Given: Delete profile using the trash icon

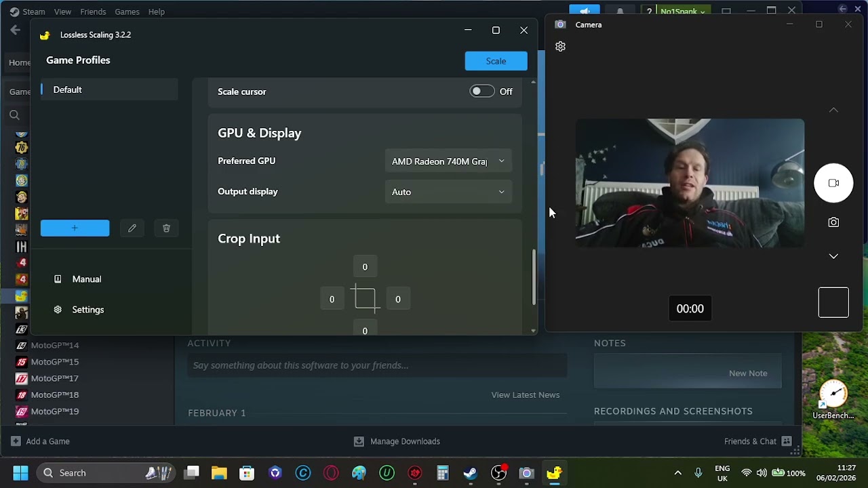Looking at the screenshot, I should coord(166,228).
